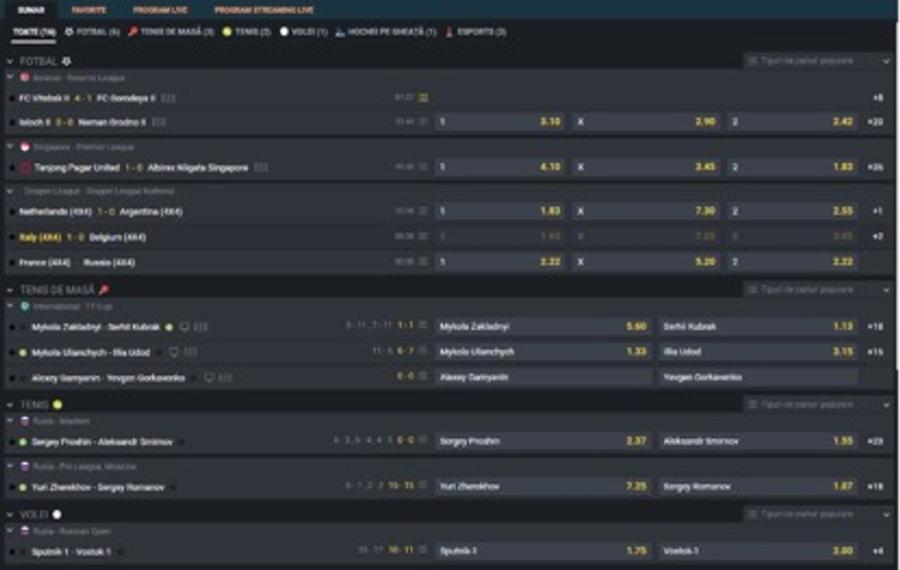Filter by Tenis de Masă sport
The height and width of the screenshot is (570, 900).
pyautogui.click(x=171, y=32)
